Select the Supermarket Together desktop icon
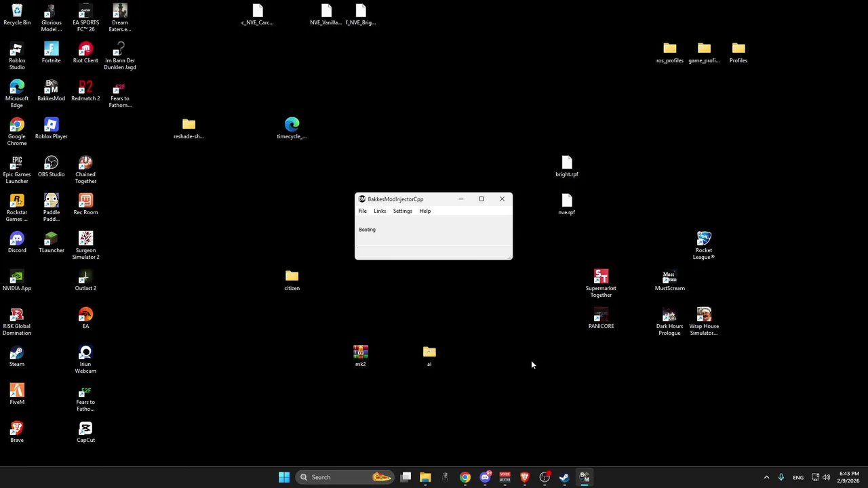868x488 pixels. [x=601, y=284]
